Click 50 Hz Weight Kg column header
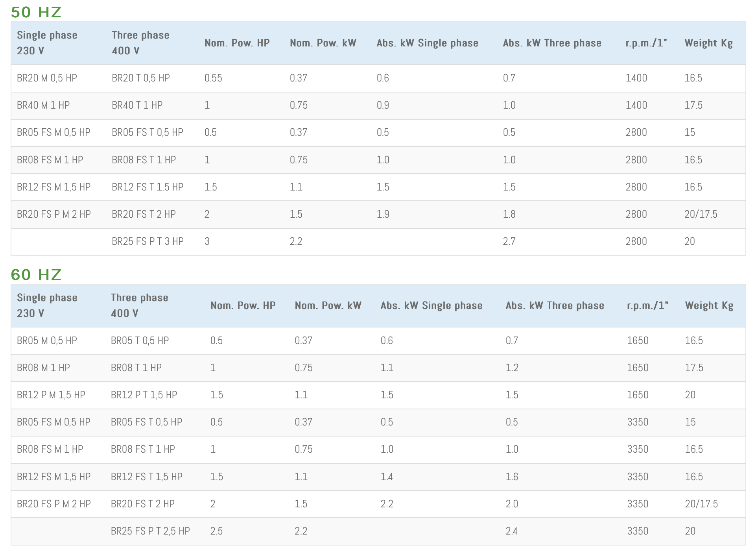 [708, 43]
